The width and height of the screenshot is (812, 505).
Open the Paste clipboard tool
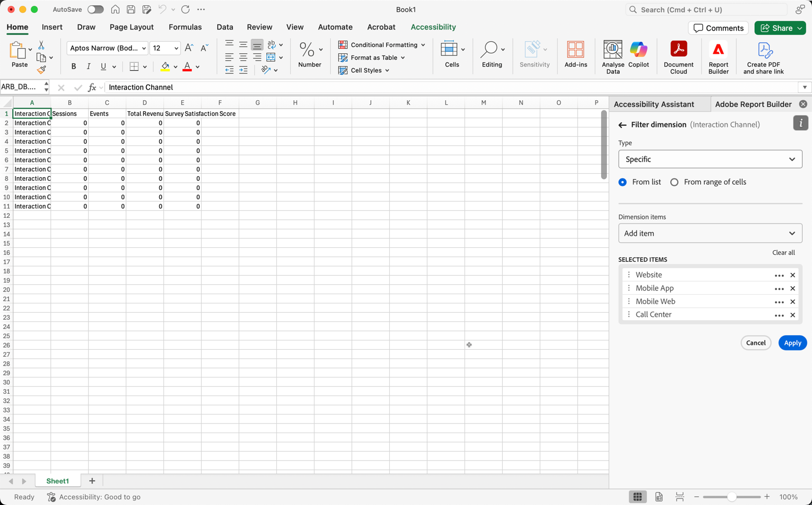pyautogui.click(x=19, y=55)
